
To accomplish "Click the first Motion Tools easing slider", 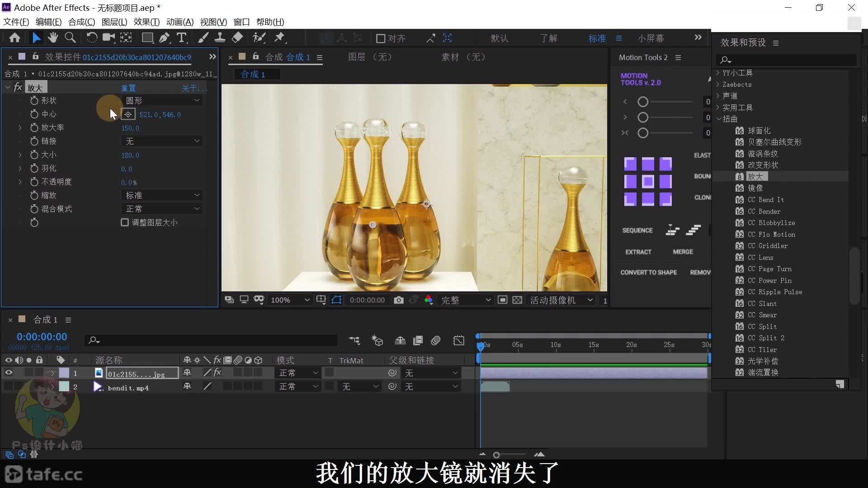I will click(x=643, y=102).
